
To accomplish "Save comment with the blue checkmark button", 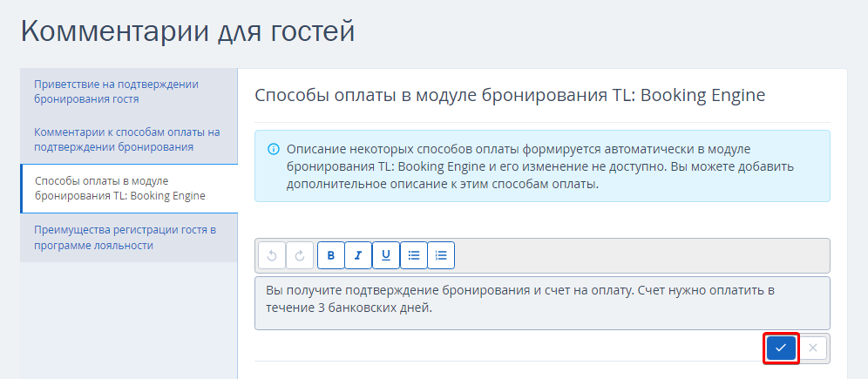I will point(781,348).
